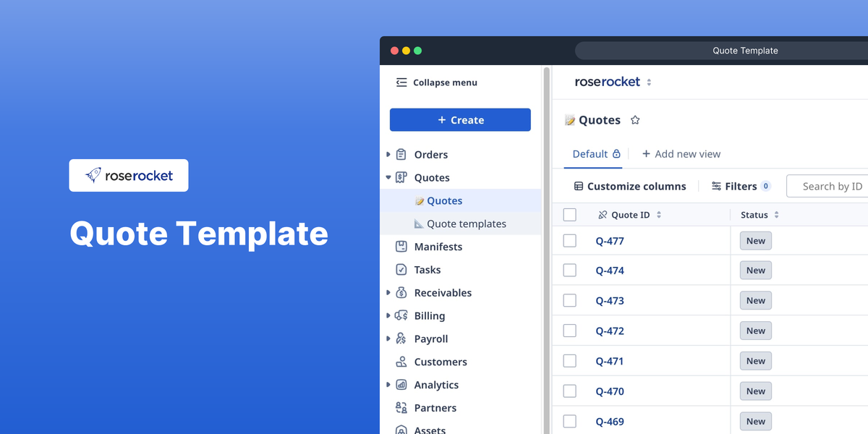Image resolution: width=868 pixels, height=434 pixels.
Task: Open Quote templates in sidebar
Action: [x=466, y=224]
